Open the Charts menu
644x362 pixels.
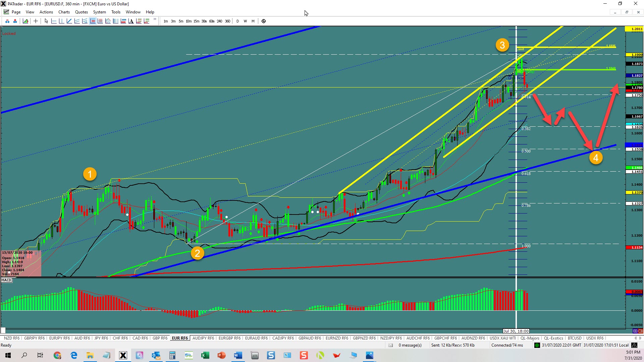click(64, 12)
